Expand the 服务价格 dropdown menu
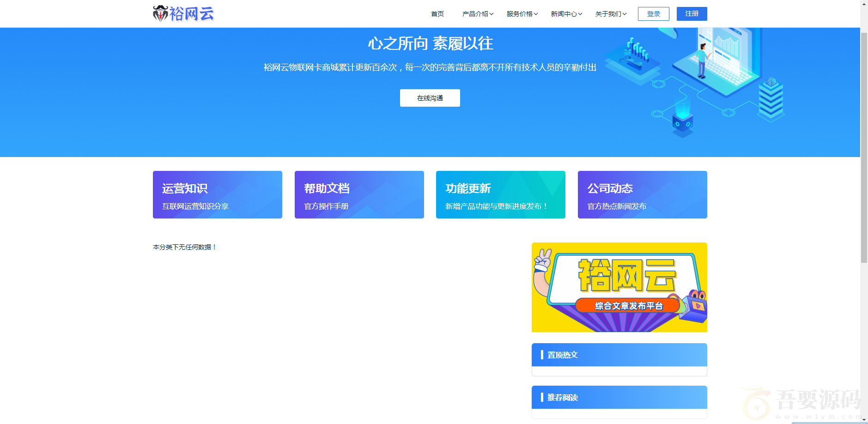Viewport: 868px width, 424px height. pos(522,14)
